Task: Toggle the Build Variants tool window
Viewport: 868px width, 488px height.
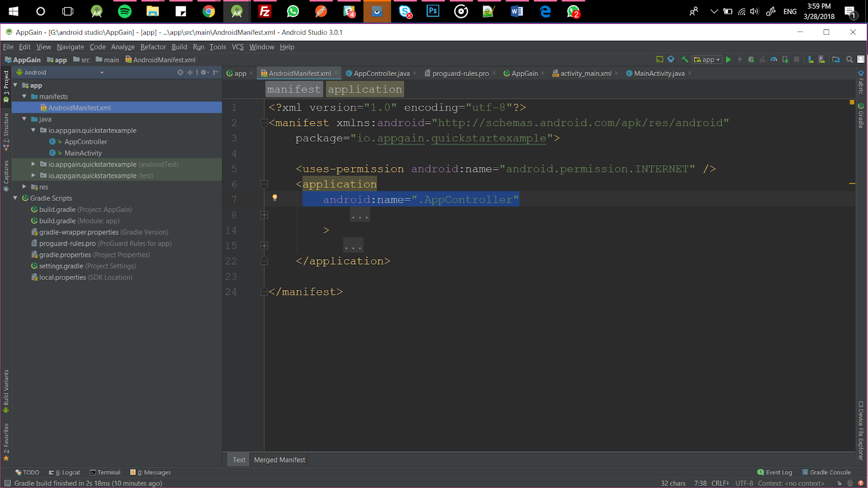Action: coord(6,390)
